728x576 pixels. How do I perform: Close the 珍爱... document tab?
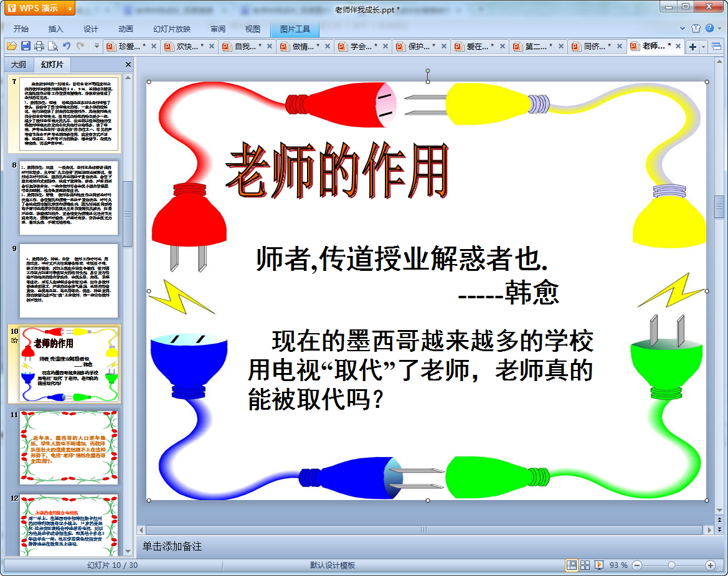click(x=154, y=46)
